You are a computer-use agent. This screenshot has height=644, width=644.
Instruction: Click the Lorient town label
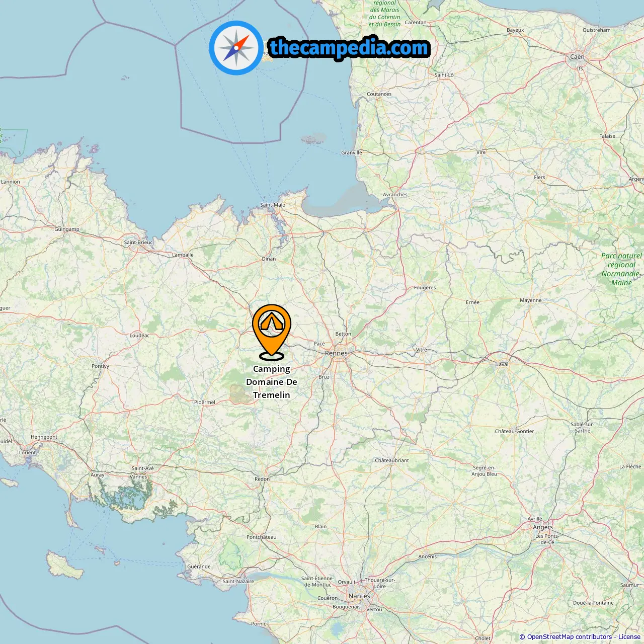coord(28,452)
